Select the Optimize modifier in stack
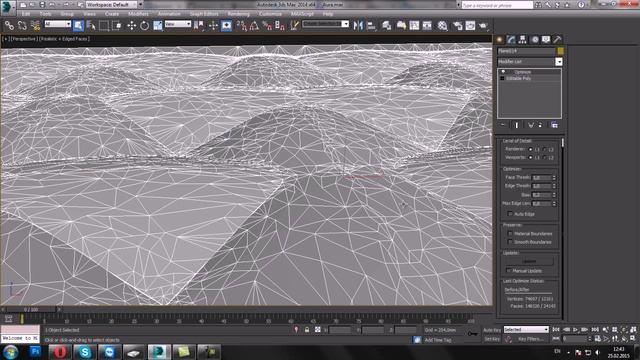Viewport: 640px width, 360px height. click(522, 72)
